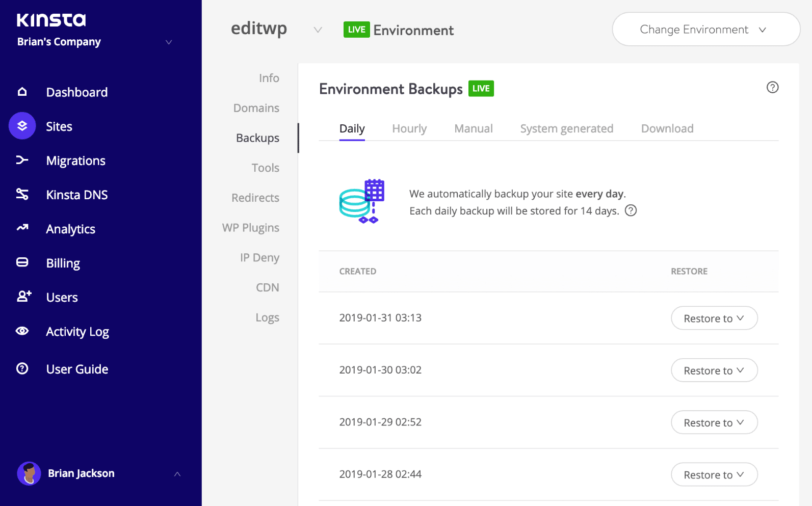Open the Logs section
The height and width of the screenshot is (506, 812).
pos(267,317)
